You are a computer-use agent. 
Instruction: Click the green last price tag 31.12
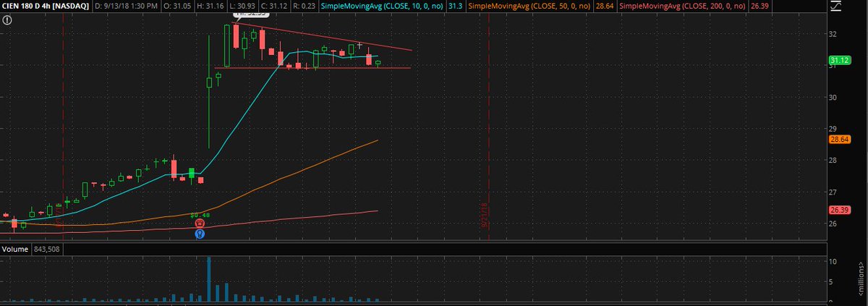[838, 60]
